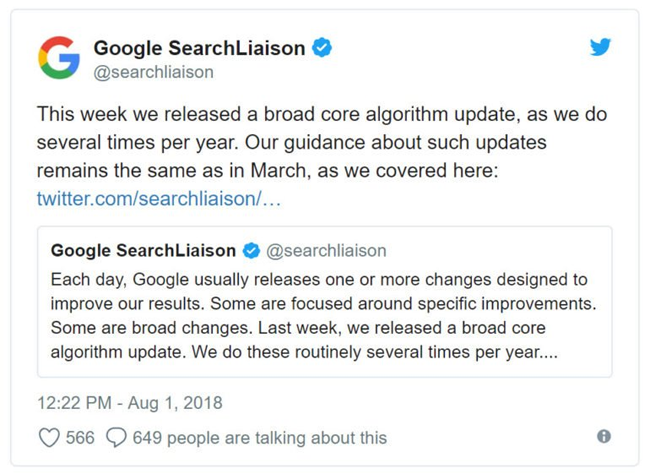The height and width of the screenshot is (474, 650).
Task: Click the @searchliaison handle inside the quoted tweet
Action: point(326,250)
